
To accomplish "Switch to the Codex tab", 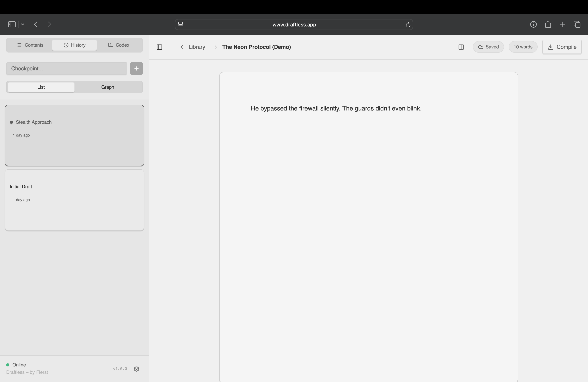I will [119, 45].
